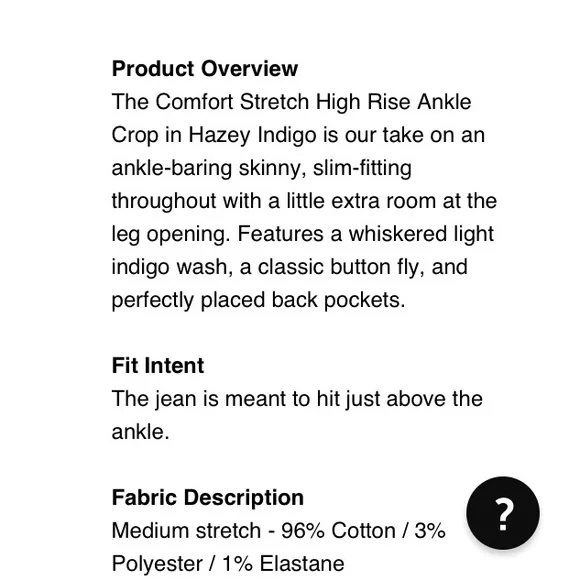This screenshot has height=580, width=580.
Task: Click the perfectly placed back pockets line
Action: point(258,300)
